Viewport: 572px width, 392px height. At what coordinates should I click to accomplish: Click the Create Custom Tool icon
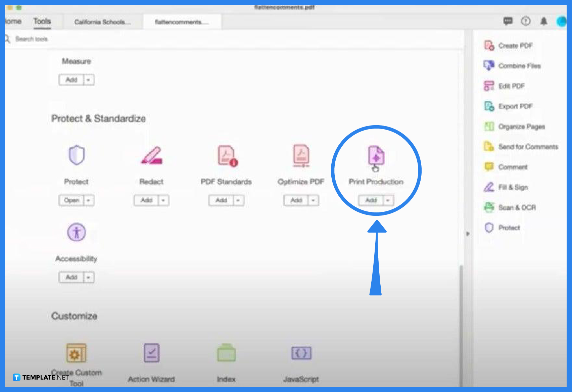pos(77,353)
